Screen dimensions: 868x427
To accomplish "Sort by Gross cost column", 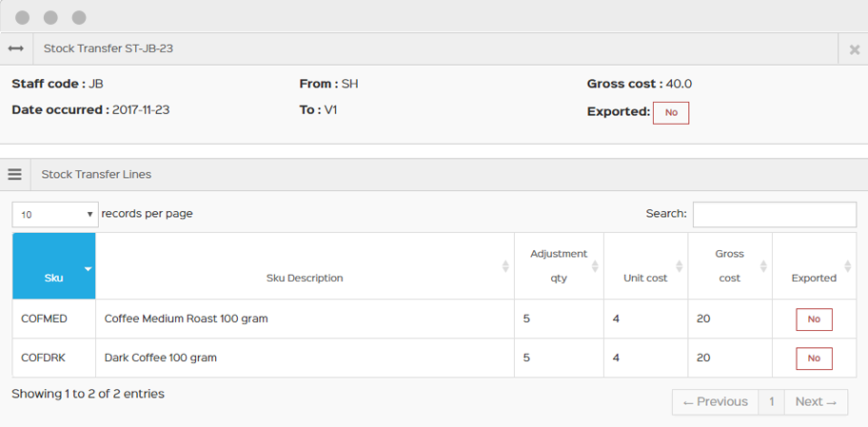I will tap(730, 266).
